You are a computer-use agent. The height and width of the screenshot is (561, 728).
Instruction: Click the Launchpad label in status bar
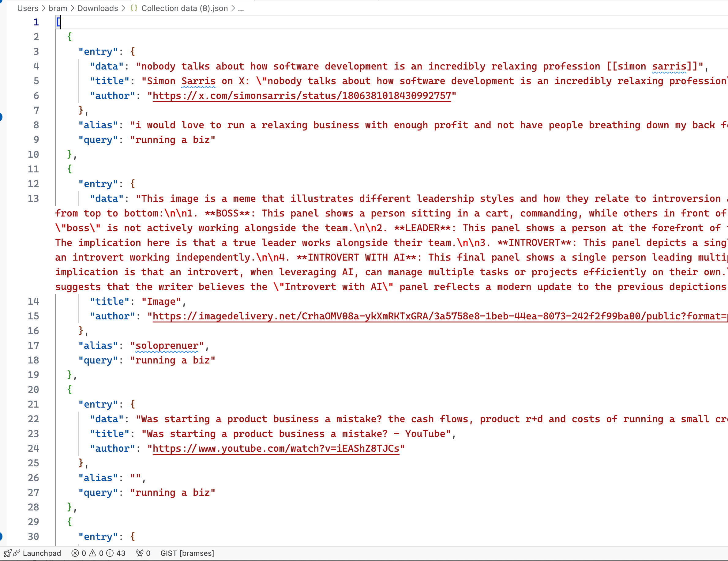tap(42, 553)
